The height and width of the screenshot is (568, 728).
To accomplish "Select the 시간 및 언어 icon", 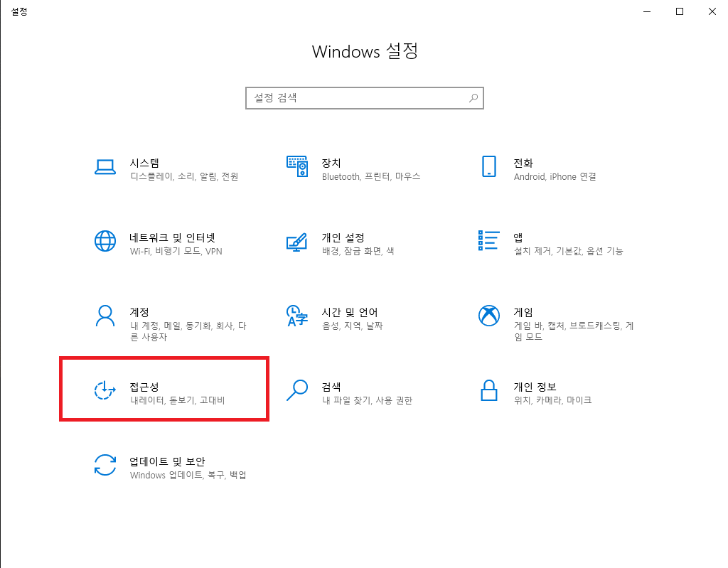I will pos(297,316).
